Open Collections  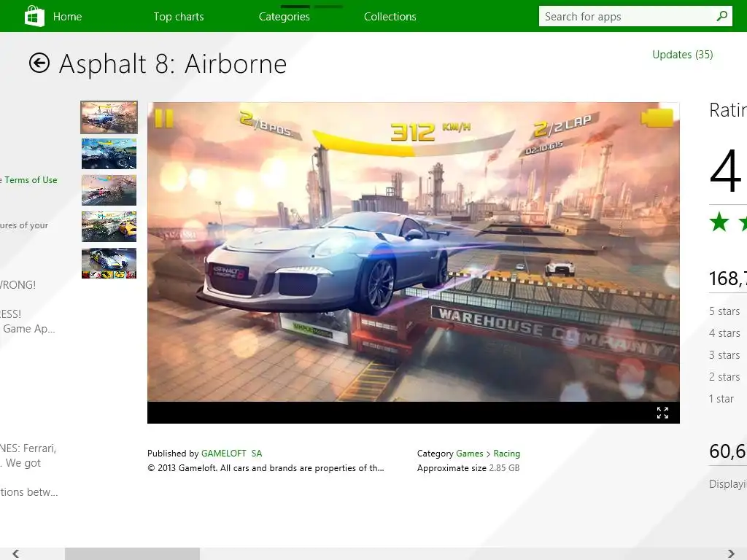390,17
